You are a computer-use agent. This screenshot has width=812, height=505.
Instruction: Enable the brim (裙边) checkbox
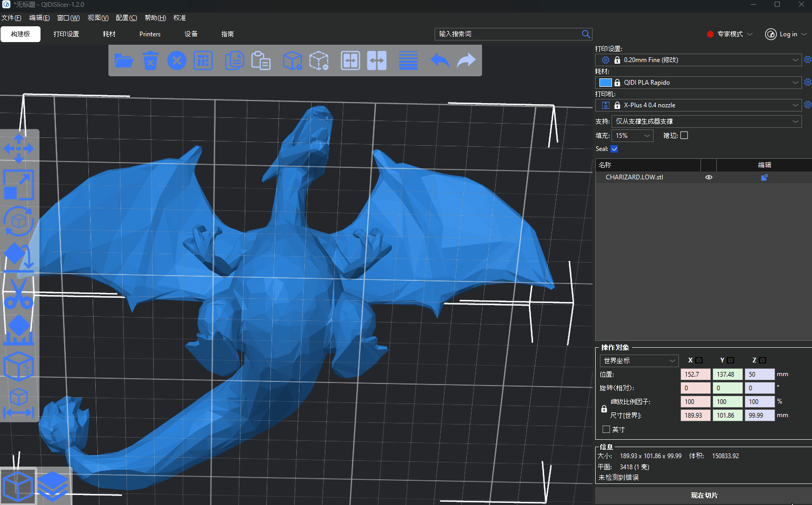pos(684,135)
